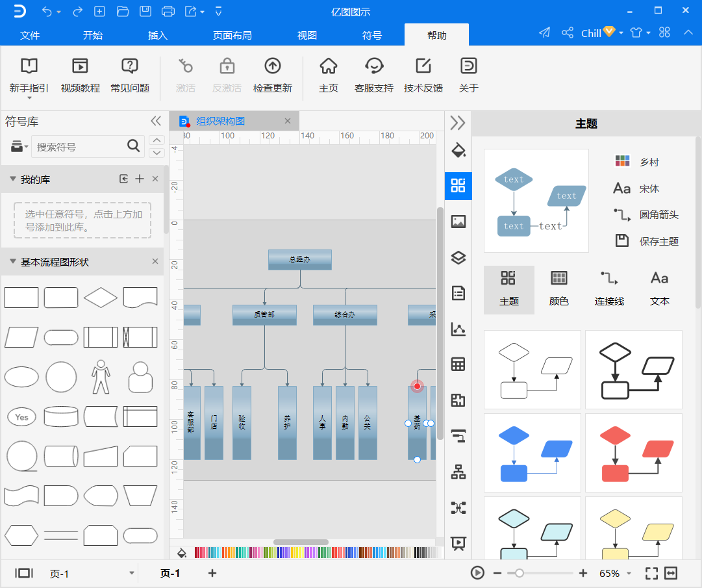
Task: Open a file using the folder icon
Action: tap(123, 12)
